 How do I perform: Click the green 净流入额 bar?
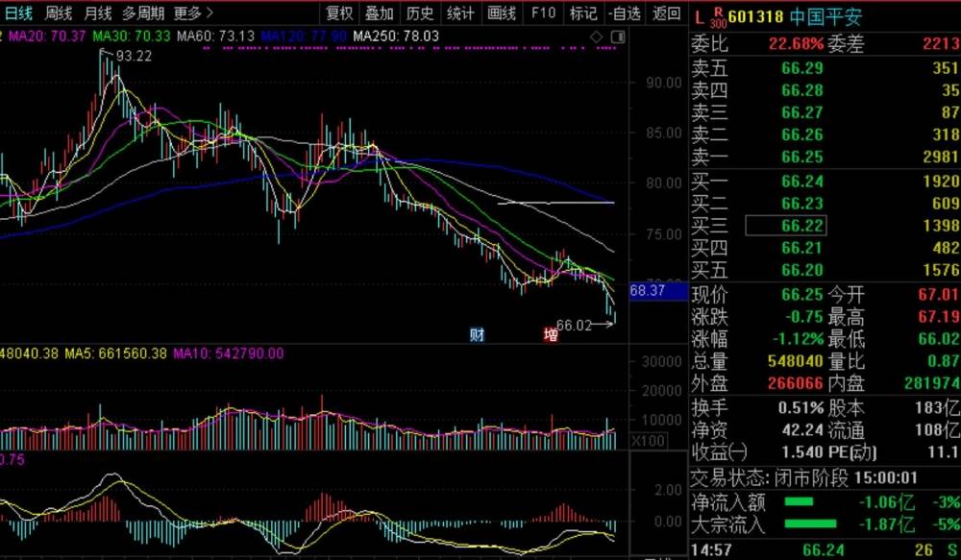pos(799,502)
